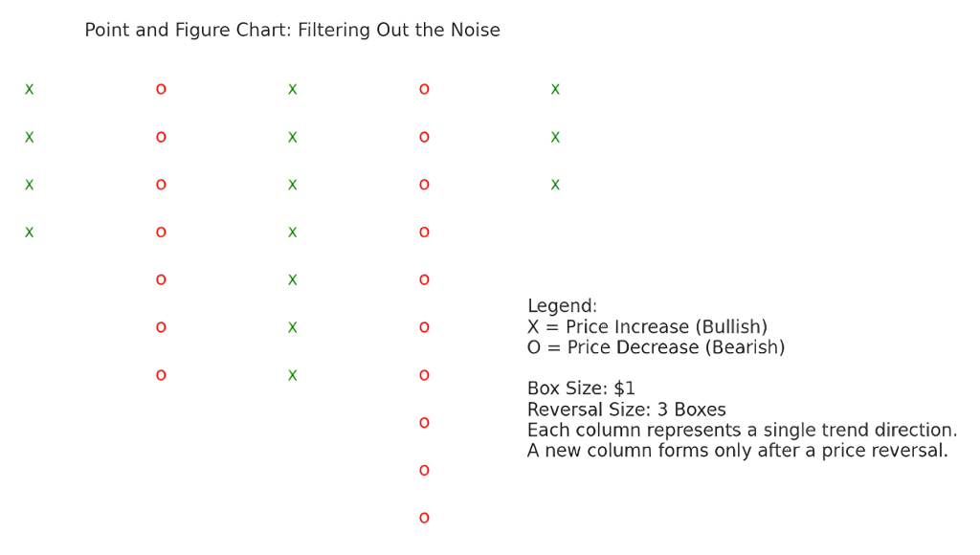Click the 'Box Size: $1' text
Image resolution: width=980 pixels, height=555 pixels.
581,388
